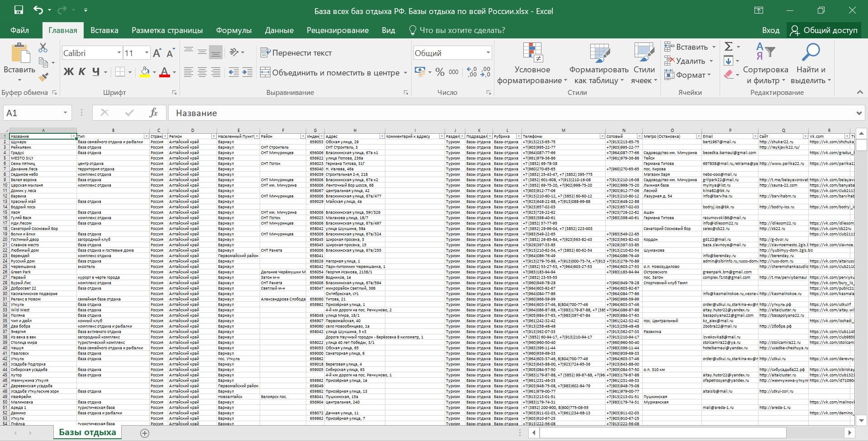
Task: Open filter dropdown for Название column
Action: coord(73,136)
